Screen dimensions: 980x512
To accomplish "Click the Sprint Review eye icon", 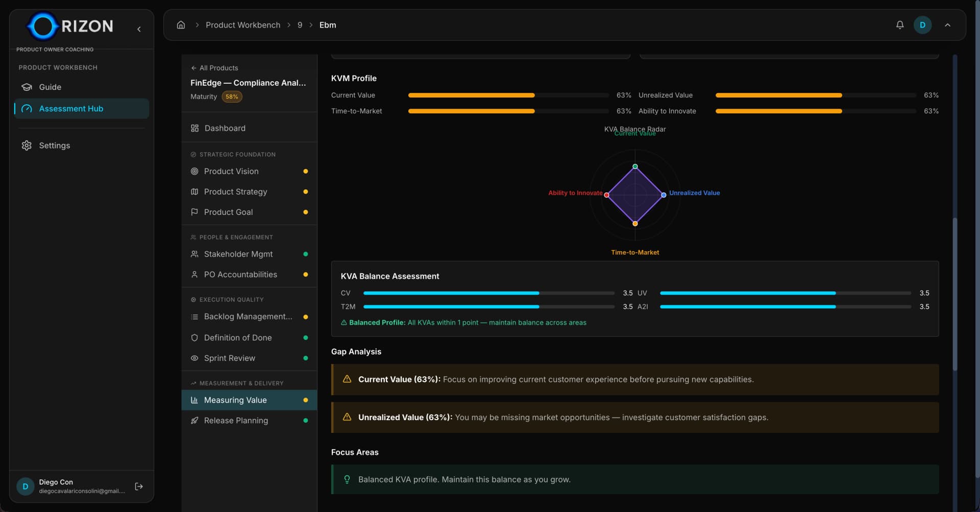I will (194, 358).
